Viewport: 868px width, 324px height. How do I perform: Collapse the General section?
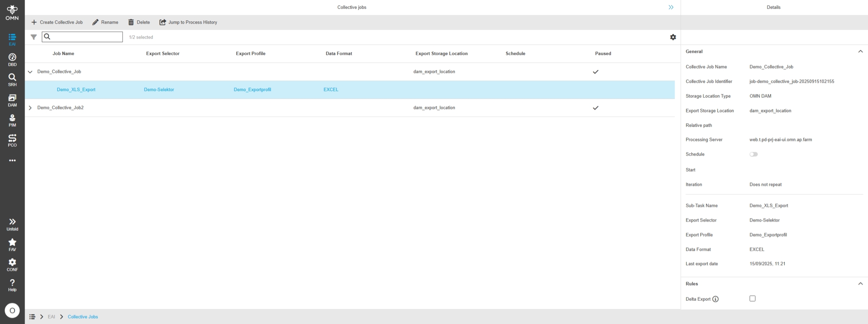point(860,51)
